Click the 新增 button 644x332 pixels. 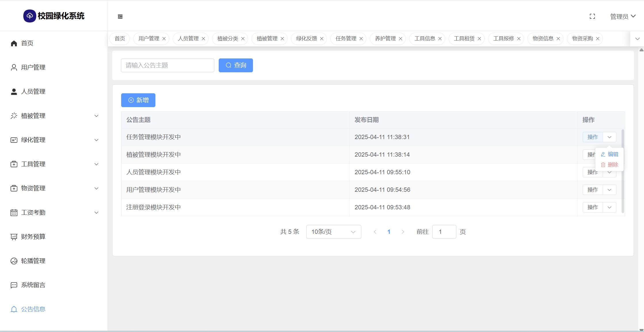pos(138,100)
